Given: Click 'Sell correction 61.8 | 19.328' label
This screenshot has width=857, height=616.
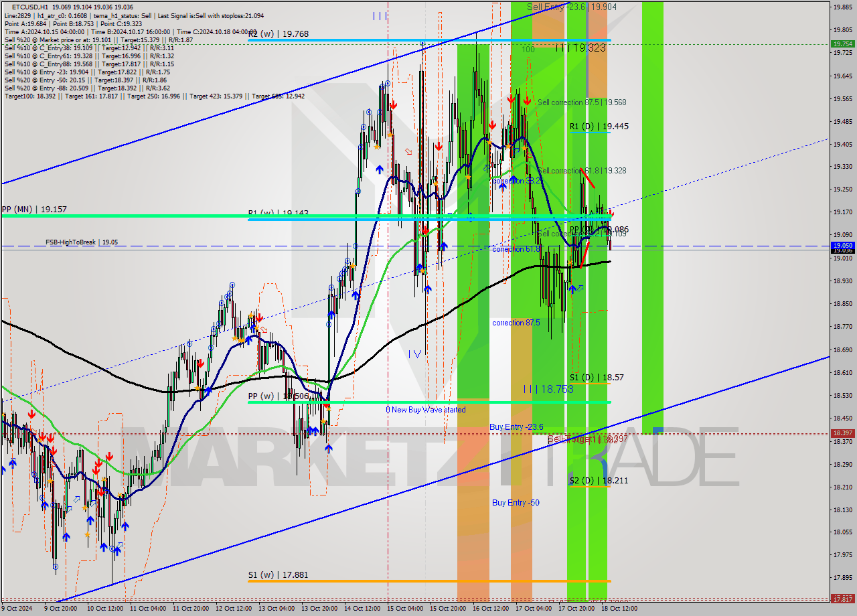Looking at the screenshot, I should point(582,171).
